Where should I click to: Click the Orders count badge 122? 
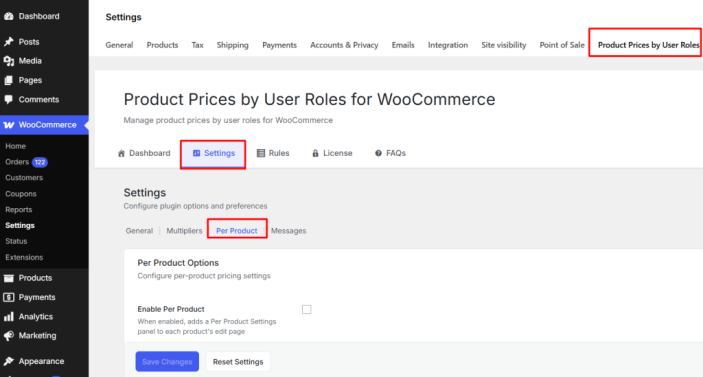[40, 162]
